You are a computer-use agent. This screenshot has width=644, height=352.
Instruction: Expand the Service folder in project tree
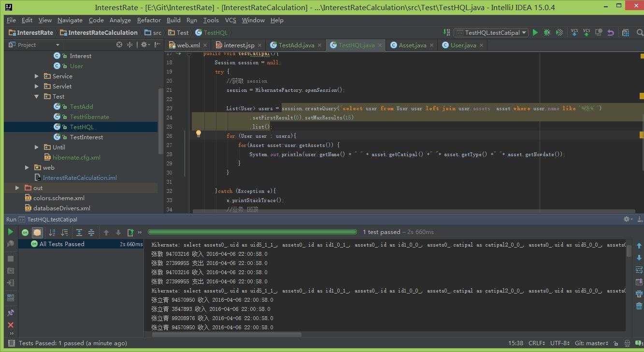(37, 76)
